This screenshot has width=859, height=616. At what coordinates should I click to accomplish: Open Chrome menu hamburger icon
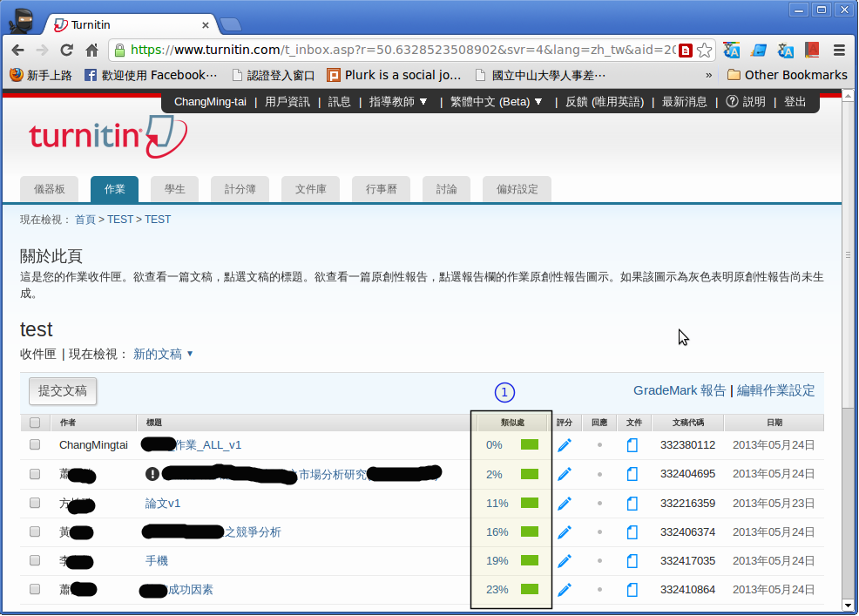pos(840,50)
